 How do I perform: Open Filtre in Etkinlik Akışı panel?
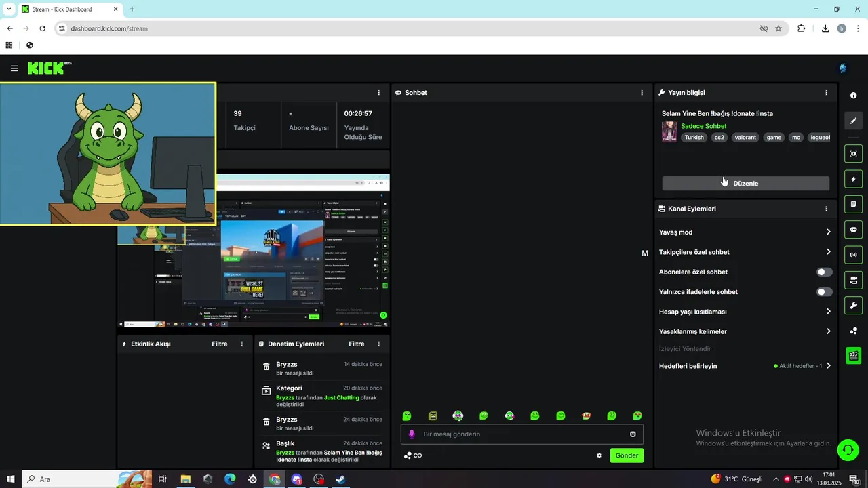click(x=220, y=344)
